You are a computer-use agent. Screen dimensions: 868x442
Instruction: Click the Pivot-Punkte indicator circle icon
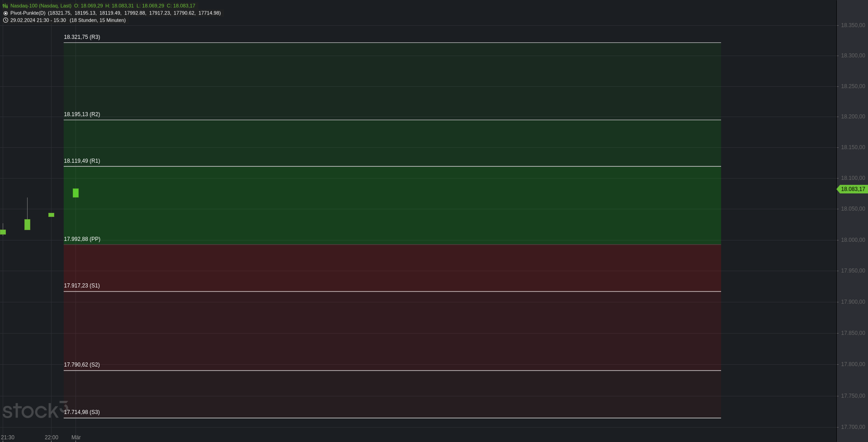pos(5,13)
